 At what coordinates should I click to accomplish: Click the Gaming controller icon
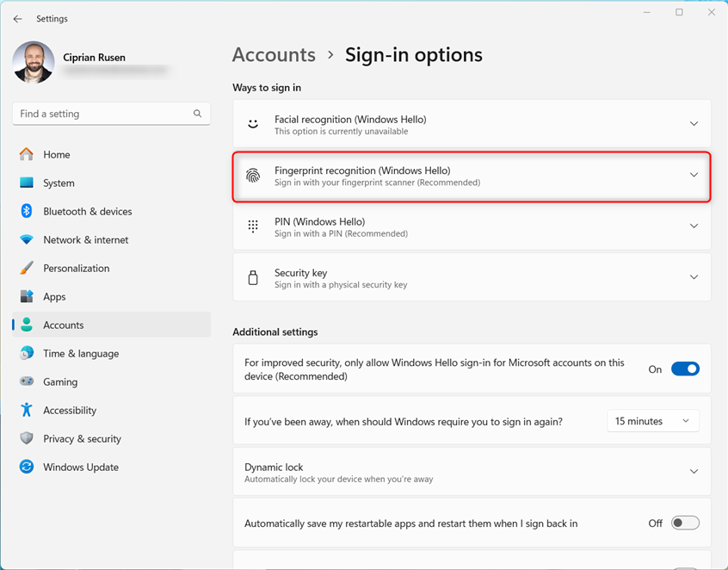coord(27,381)
